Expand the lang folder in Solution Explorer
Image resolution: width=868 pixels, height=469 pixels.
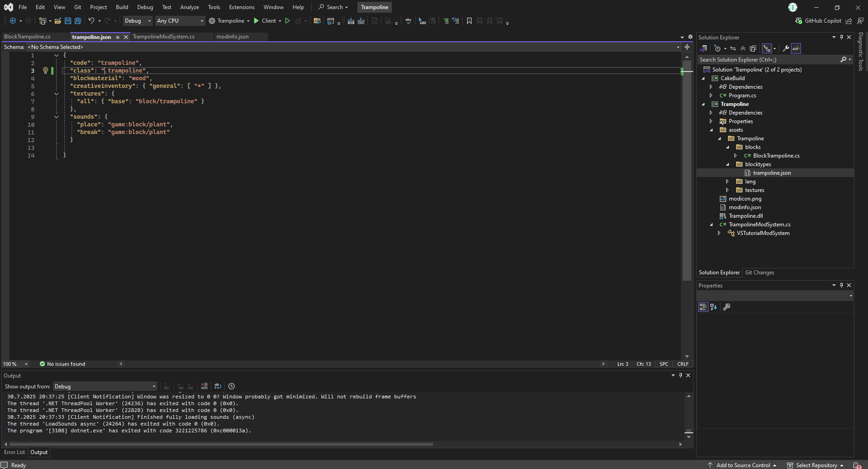(x=728, y=182)
